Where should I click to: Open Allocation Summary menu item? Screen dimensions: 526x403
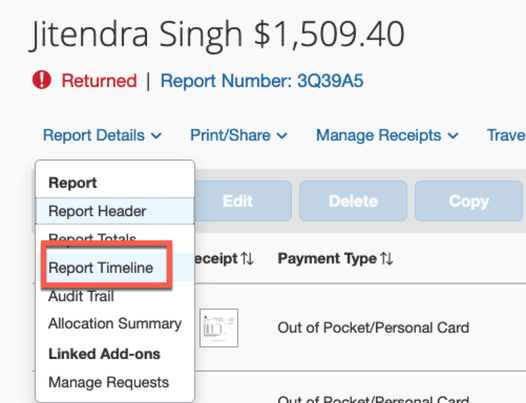[115, 323]
